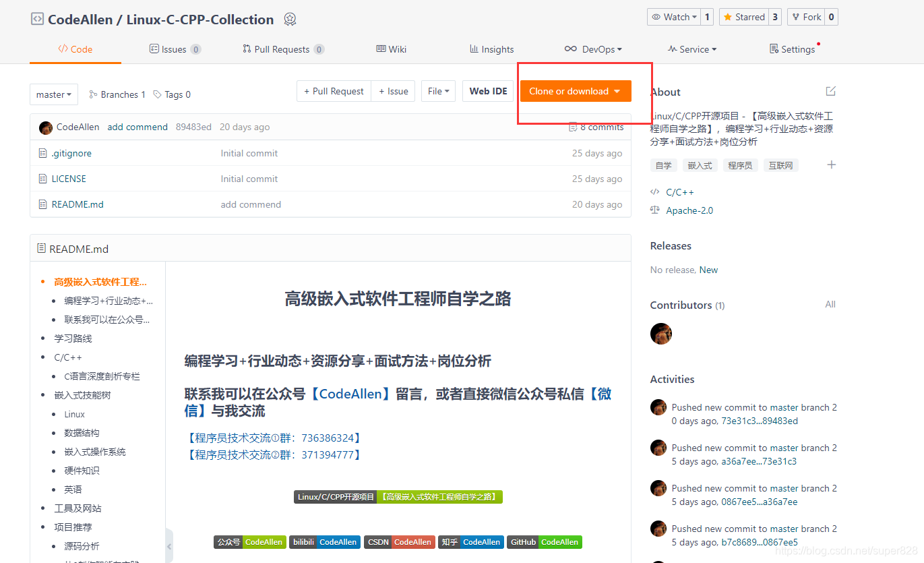Click the 自学 topic tag
Image resolution: width=924 pixels, height=563 pixels.
[664, 165]
